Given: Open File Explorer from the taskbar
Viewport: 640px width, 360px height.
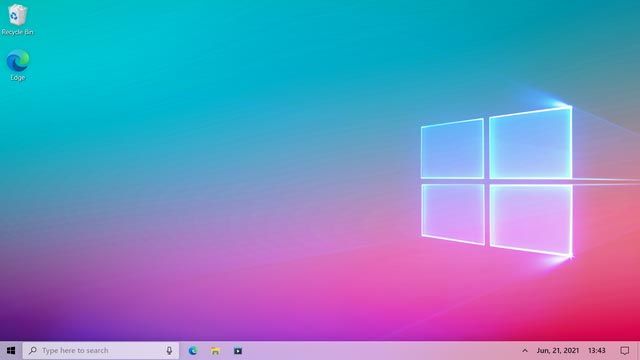Looking at the screenshot, I should (x=215, y=351).
